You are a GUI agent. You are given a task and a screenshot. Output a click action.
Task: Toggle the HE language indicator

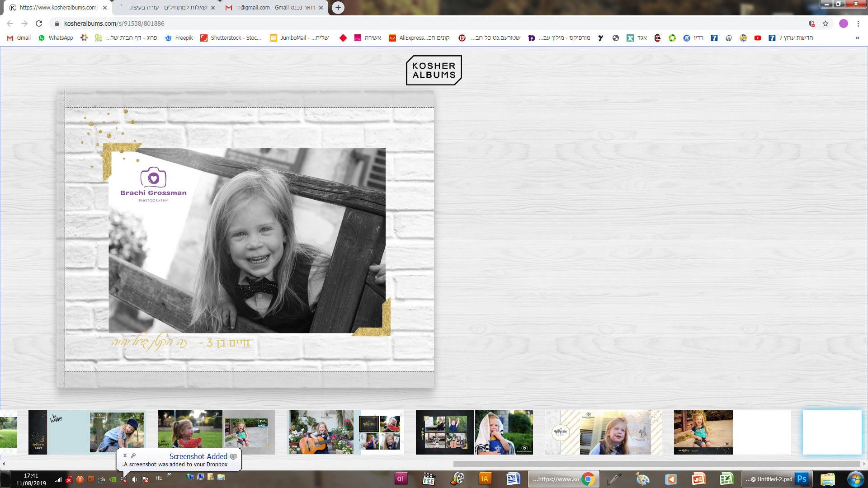tap(159, 478)
